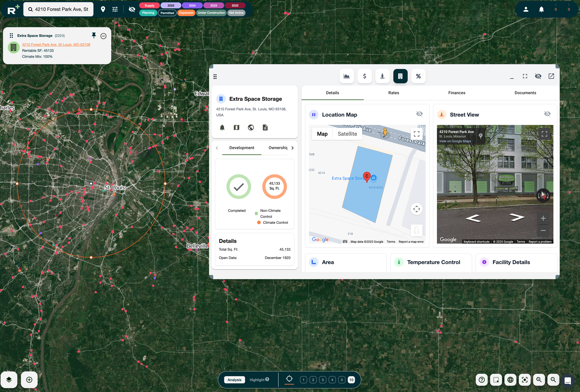The image size is (580, 392).
Task: Select the street view person icon in toolbar
Action: coord(382,76)
